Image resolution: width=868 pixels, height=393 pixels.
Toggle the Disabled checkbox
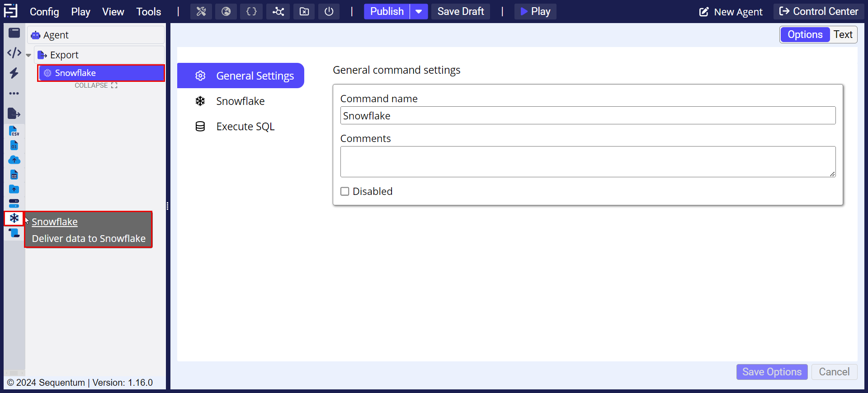click(x=345, y=191)
